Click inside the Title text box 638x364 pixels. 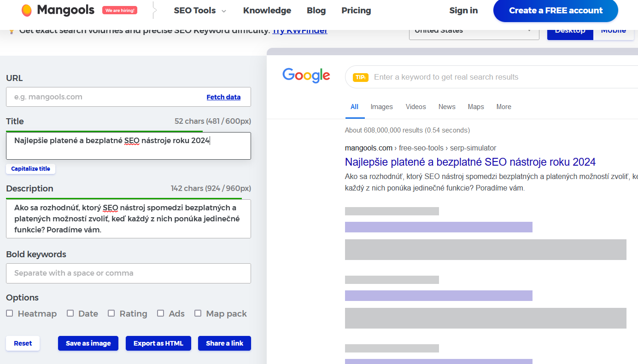click(x=129, y=146)
